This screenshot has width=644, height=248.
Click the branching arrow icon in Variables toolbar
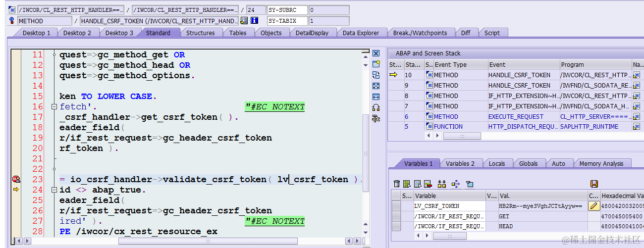pos(456,184)
